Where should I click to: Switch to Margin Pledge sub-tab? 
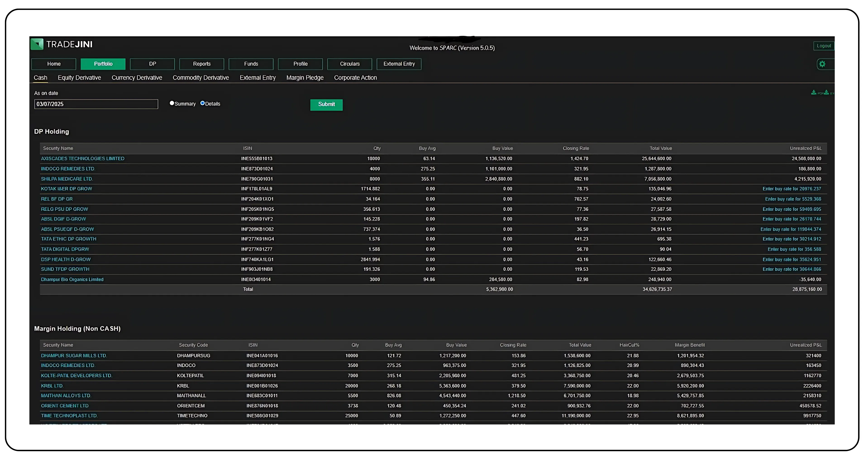tap(305, 77)
